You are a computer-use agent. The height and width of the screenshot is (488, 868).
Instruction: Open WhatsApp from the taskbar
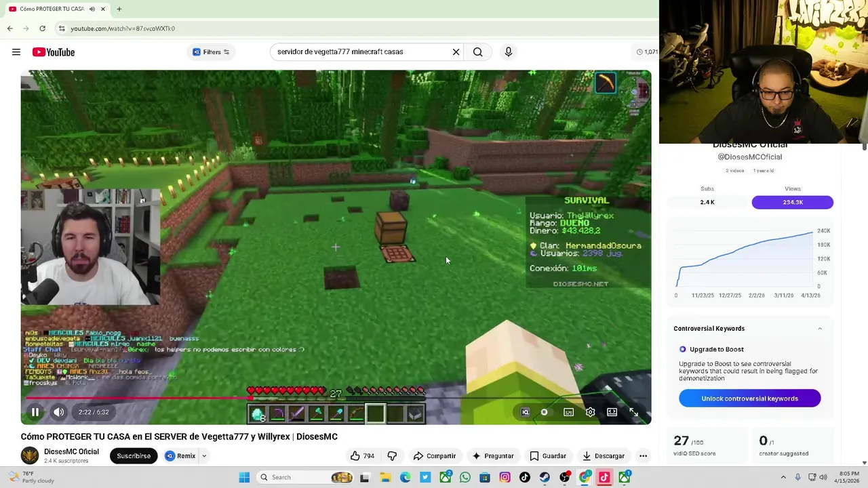click(x=465, y=477)
